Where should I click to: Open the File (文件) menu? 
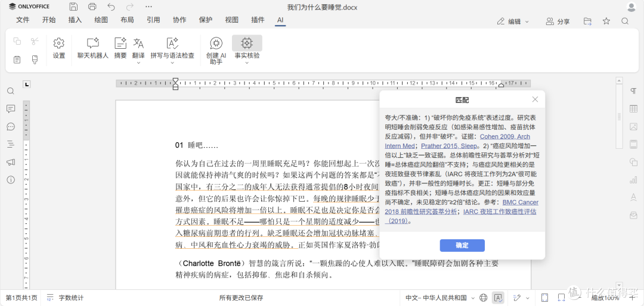point(23,20)
